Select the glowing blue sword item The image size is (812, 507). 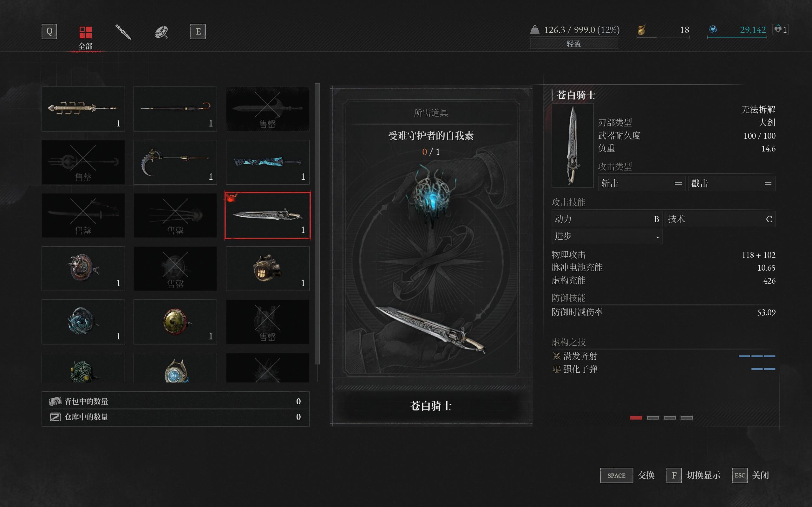coord(267,162)
